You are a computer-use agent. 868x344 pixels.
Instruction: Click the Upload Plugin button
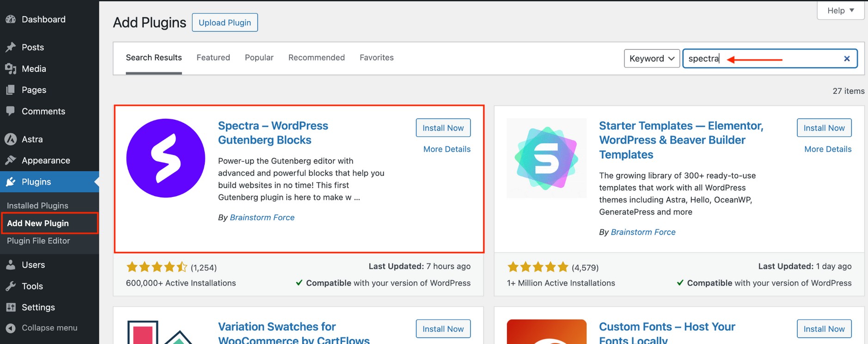[225, 23]
